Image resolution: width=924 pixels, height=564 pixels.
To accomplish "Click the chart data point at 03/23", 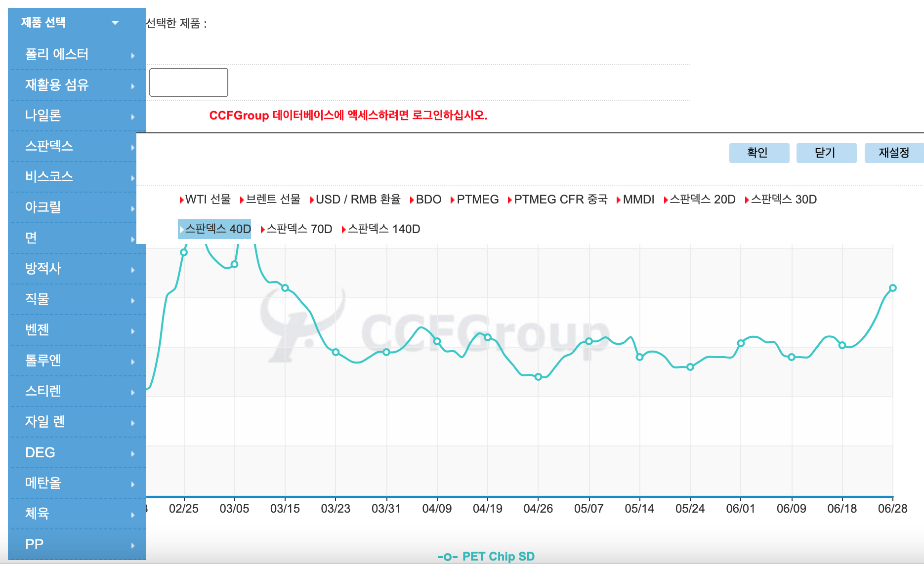I will (336, 352).
